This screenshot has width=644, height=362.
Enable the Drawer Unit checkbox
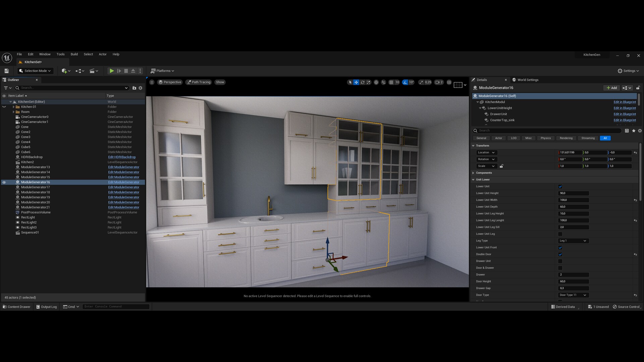560,261
